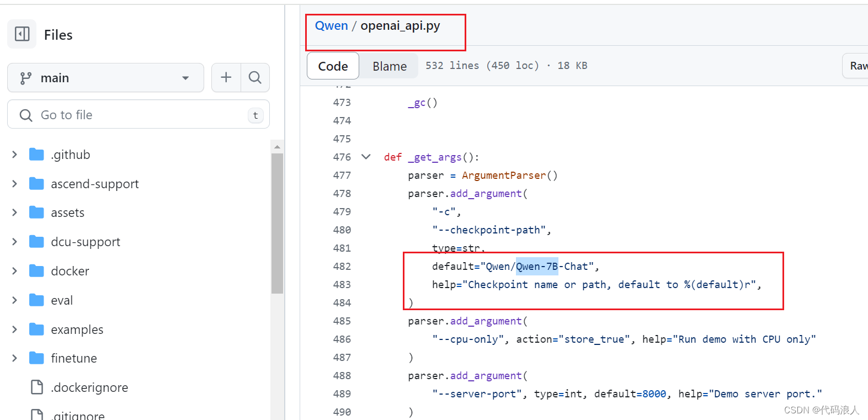Expand the dcu-support folder chevron
This screenshot has height=420, width=868.
click(15, 242)
